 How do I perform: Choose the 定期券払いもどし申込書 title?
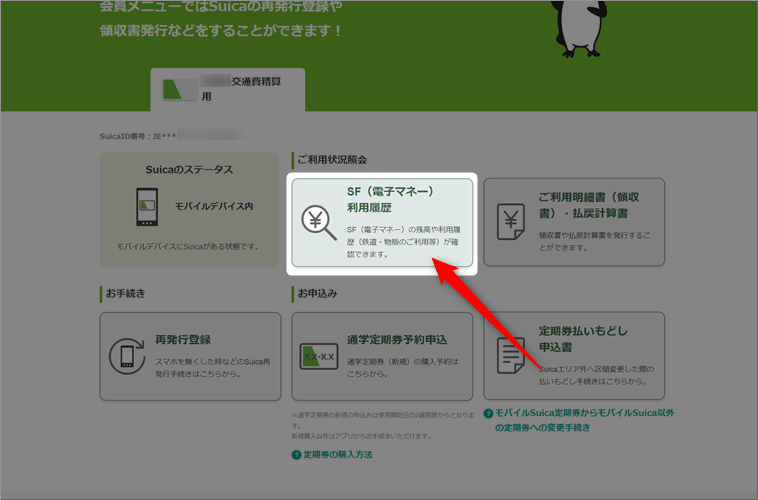click(584, 338)
